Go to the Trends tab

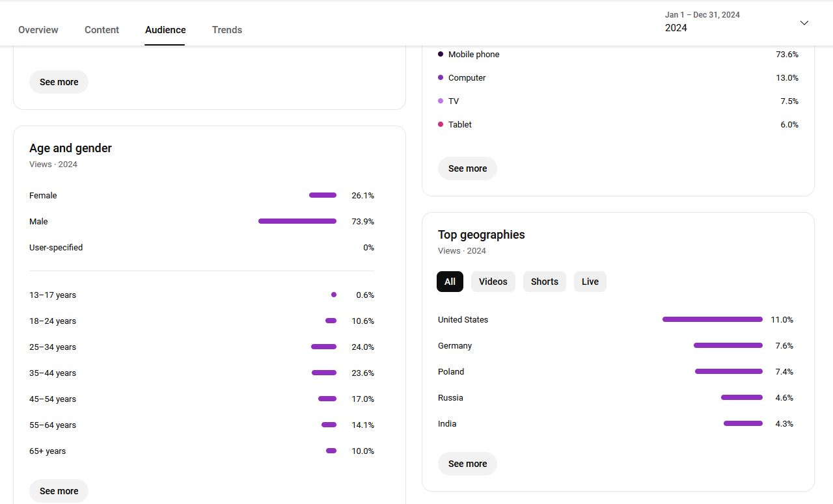(227, 30)
